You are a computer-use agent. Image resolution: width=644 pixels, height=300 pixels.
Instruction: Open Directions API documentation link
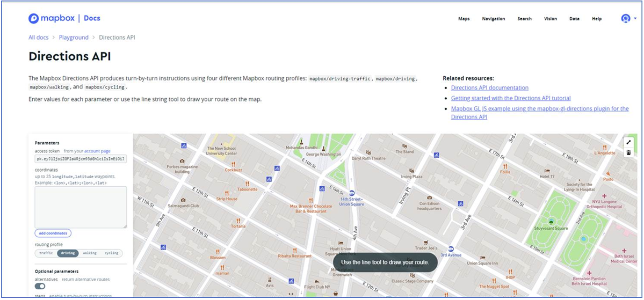(489, 87)
